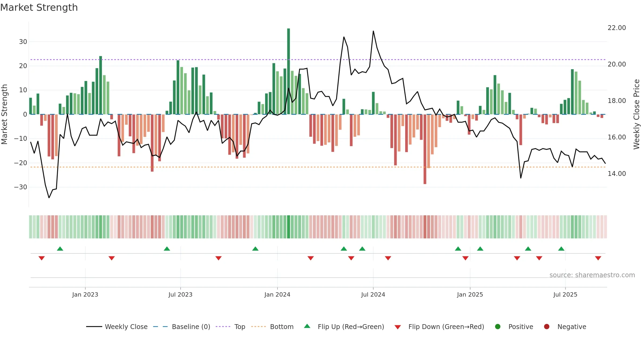
Task: Click the blue dashed Baseline legend symbol
Action: [160, 327]
